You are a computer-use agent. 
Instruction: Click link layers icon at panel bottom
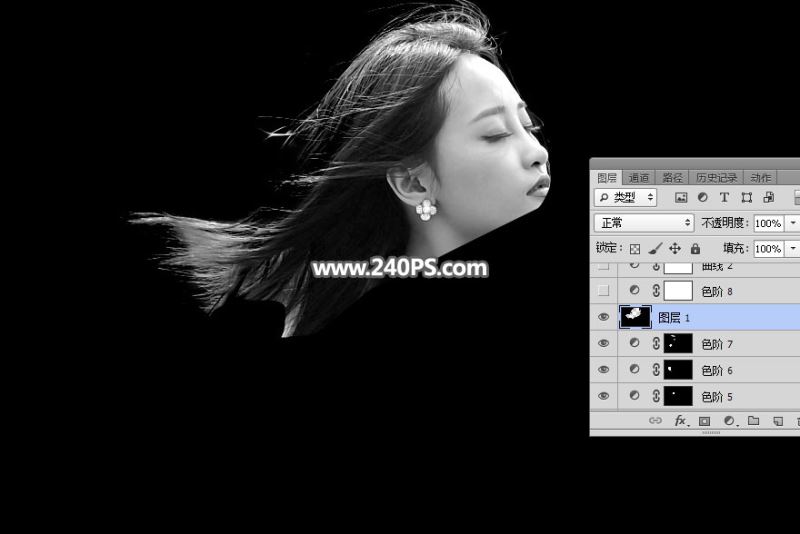pos(655,421)
